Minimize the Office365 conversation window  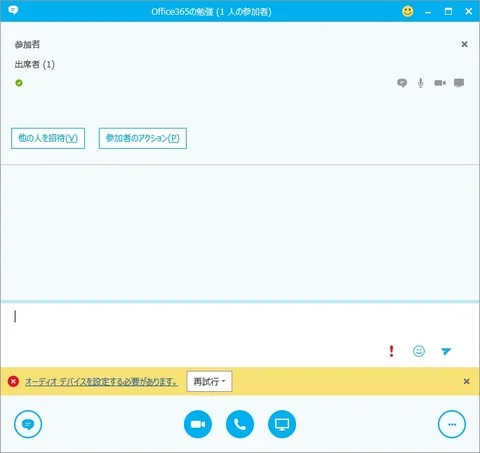pyautogui.click(x=428, y=12)
